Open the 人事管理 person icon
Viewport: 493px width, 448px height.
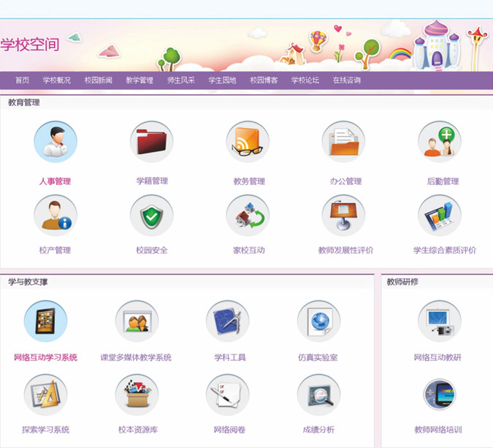[56, 142]
